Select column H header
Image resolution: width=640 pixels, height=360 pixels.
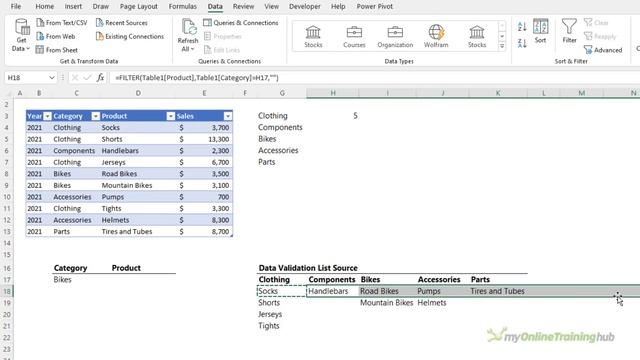coord(333,93)
